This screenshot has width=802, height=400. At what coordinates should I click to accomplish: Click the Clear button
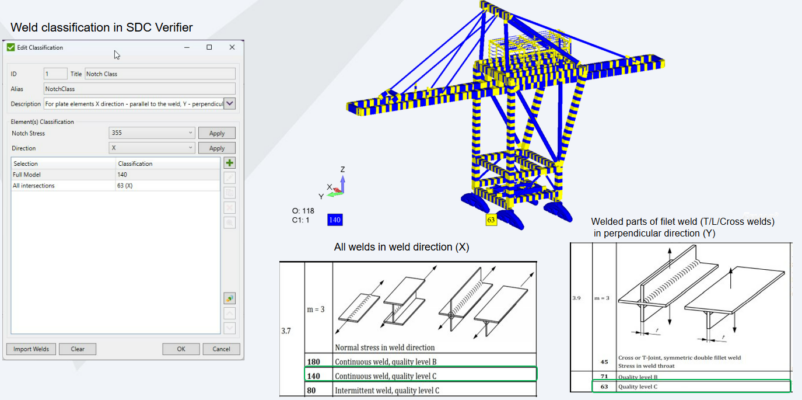78,349
